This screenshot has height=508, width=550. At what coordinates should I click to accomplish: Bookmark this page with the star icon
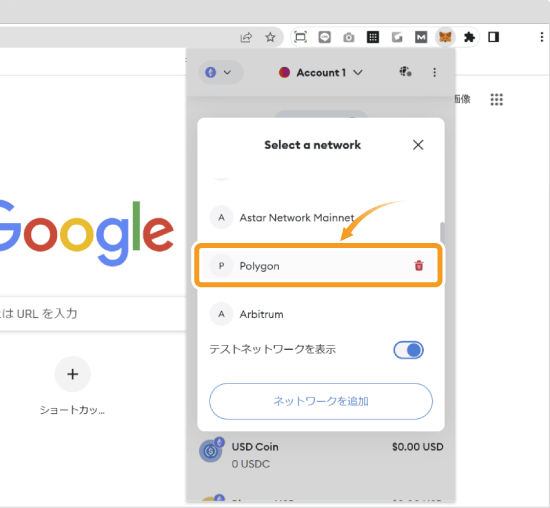point(270,37)
